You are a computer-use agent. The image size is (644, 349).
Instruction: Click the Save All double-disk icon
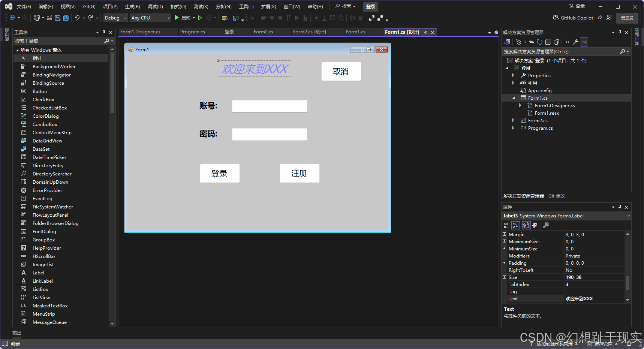pyautogui.click(x=66, y=18)
